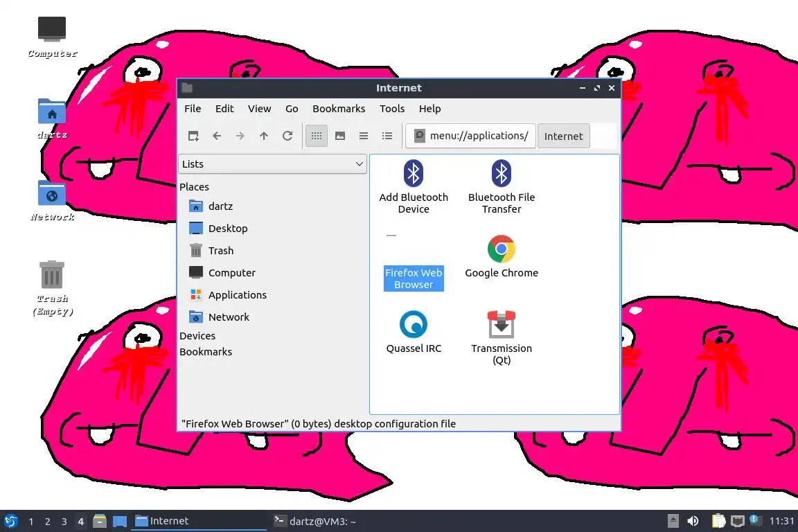Viewport: 798px width, 532px height.
Task: Open the Go menu
Action: point(292,109)
